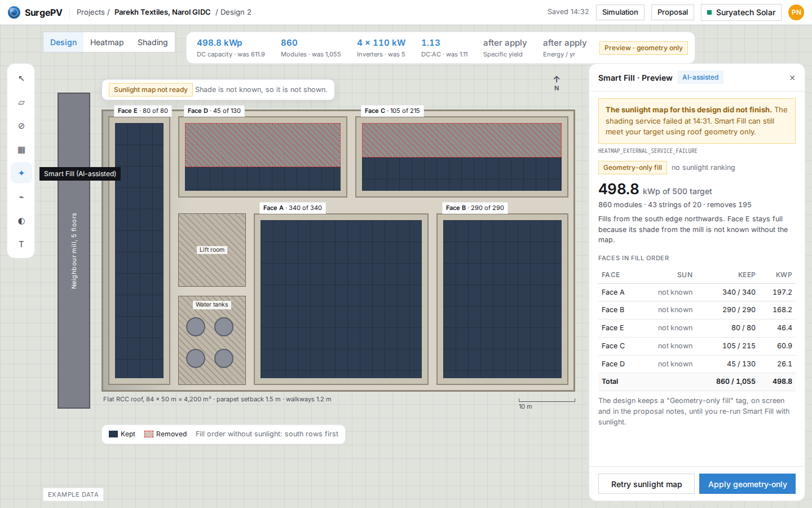Image resolution: width=812 pixels, height=508 pixels.
Task: Click the AI-assisted badge
Action: click(x=700, y=77)
